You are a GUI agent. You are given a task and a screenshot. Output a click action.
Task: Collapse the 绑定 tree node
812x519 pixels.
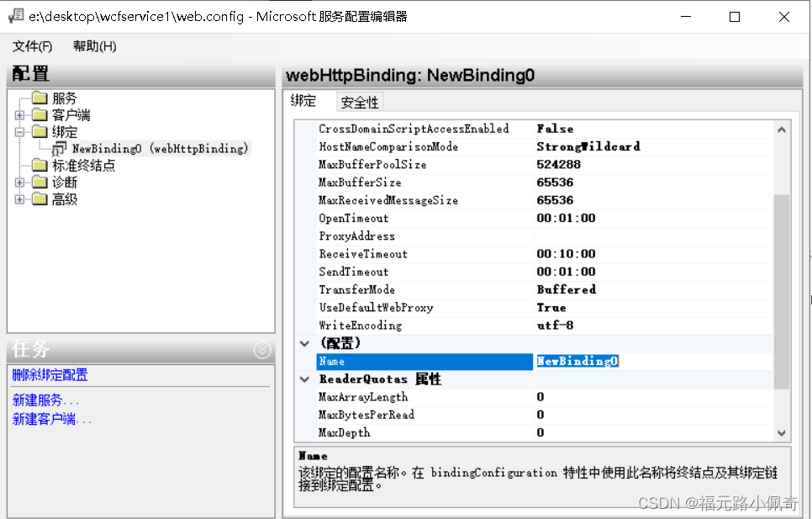click(19, 131)
